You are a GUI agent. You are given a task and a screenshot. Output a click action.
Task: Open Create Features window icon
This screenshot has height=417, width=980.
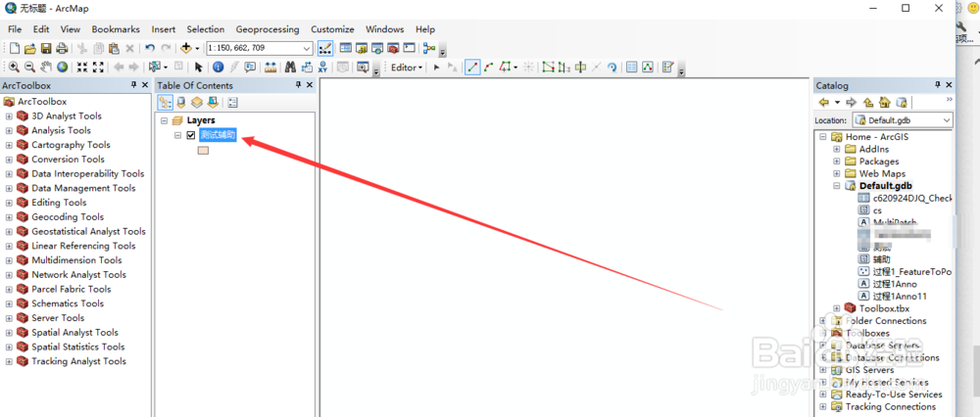667,68
